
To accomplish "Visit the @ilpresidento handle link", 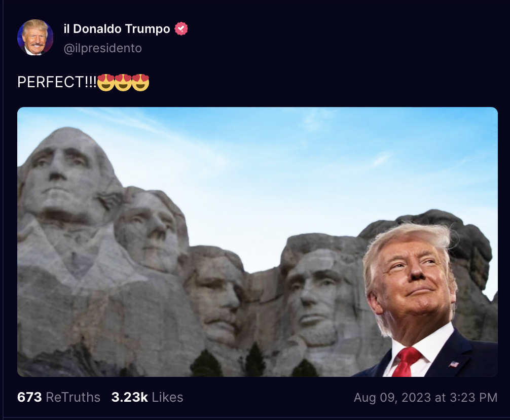I will pyautogui.click(x=103, y=48).
